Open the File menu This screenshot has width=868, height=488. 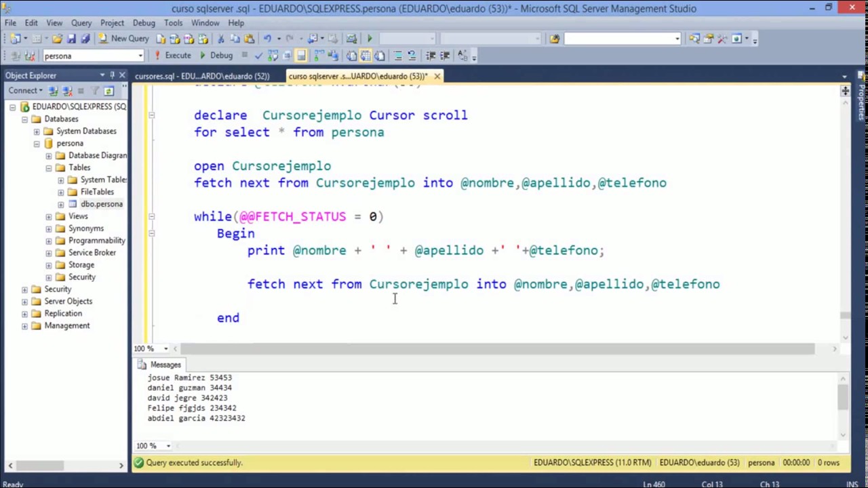pyautogui.click(x=11, y=23)
